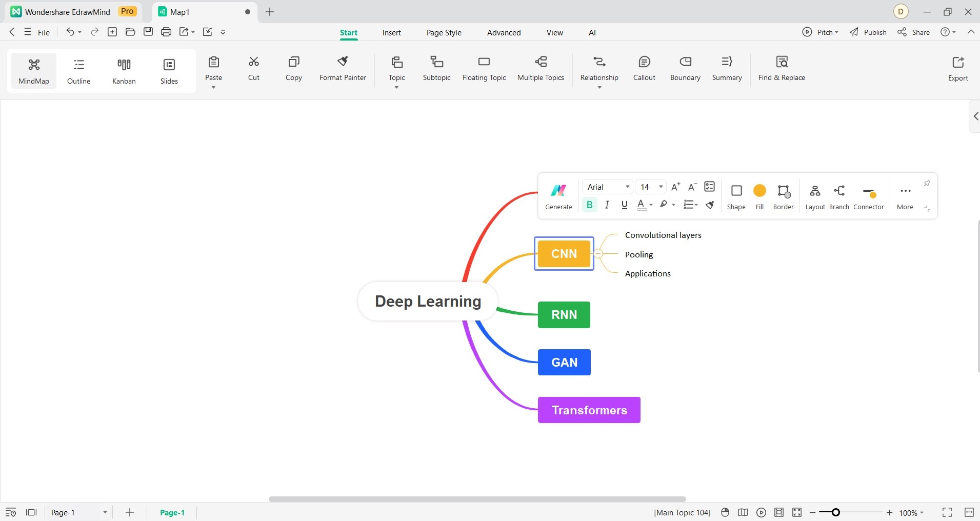This screenshot has width=980, height=521.
Task: Open the AI tab
Action: coord(592,32)
